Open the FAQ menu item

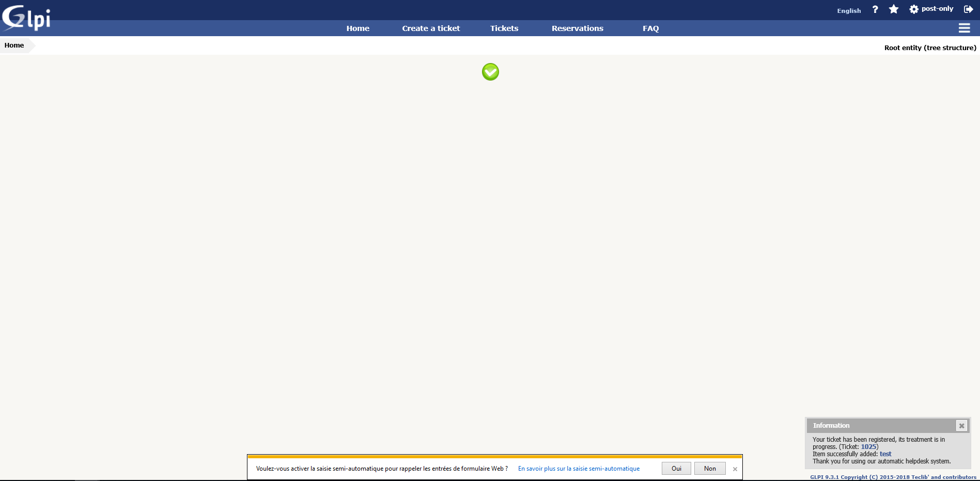tap(651, 28)
